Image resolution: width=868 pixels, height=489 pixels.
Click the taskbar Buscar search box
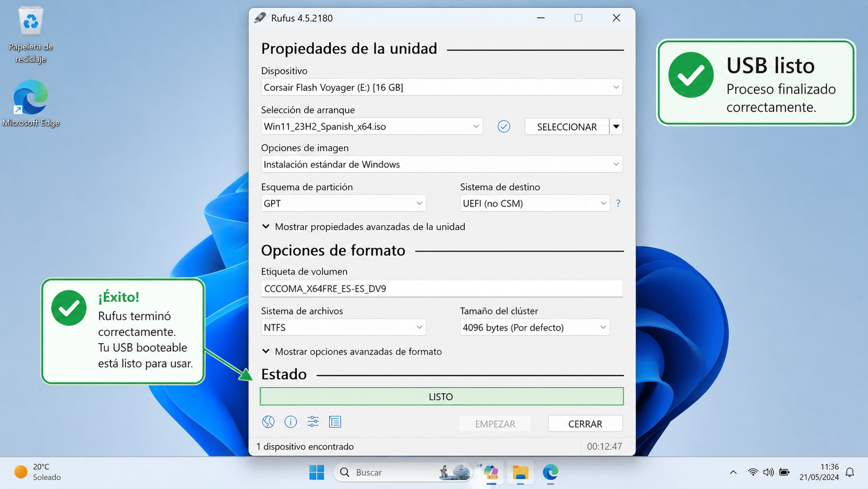coord(403,472)
